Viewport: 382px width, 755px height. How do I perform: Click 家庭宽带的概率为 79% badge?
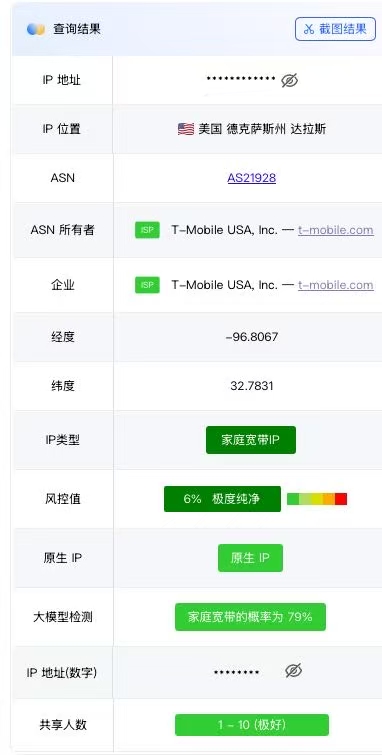[x=250, y=617]
